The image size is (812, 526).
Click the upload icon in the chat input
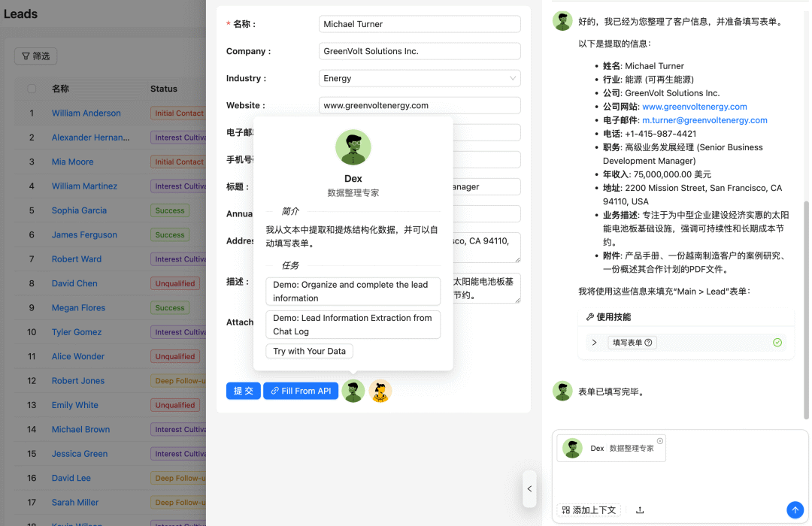pyautogui.click(x=640, y=510)
